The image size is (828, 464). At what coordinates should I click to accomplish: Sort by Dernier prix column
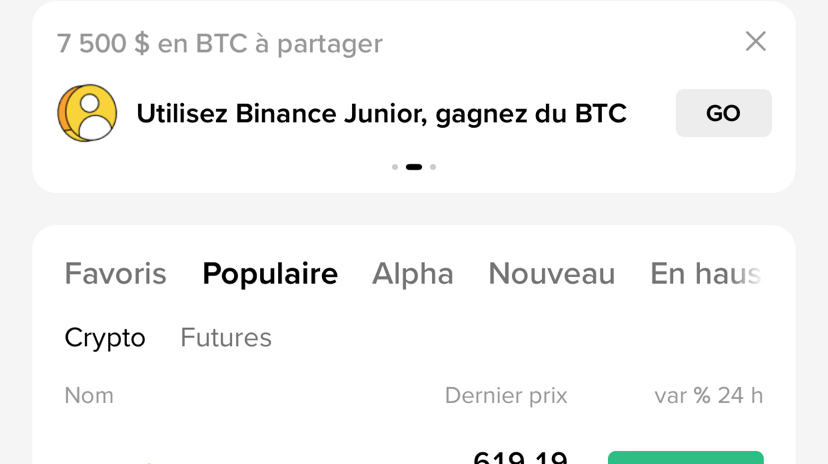[x=506, y=396]
